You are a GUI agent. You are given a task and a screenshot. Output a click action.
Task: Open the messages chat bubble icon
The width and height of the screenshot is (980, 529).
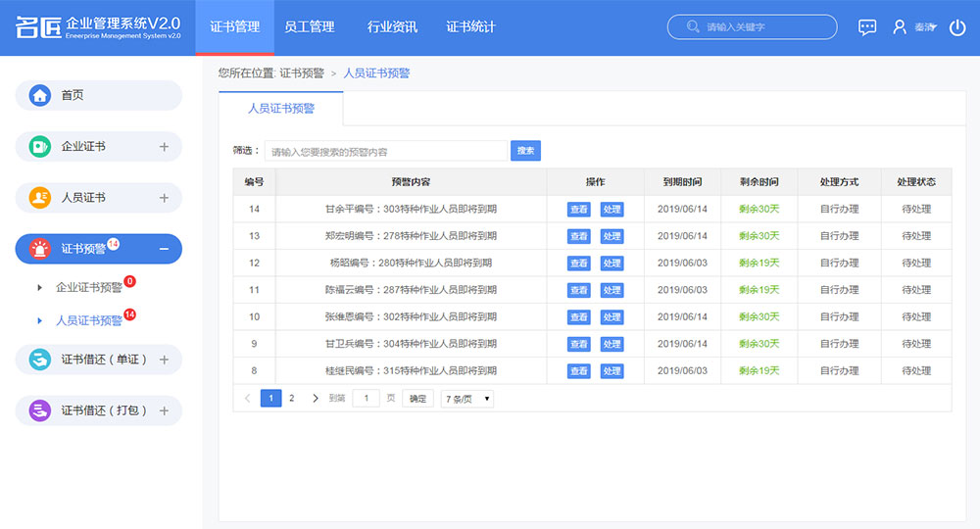(x=867, y=27)
